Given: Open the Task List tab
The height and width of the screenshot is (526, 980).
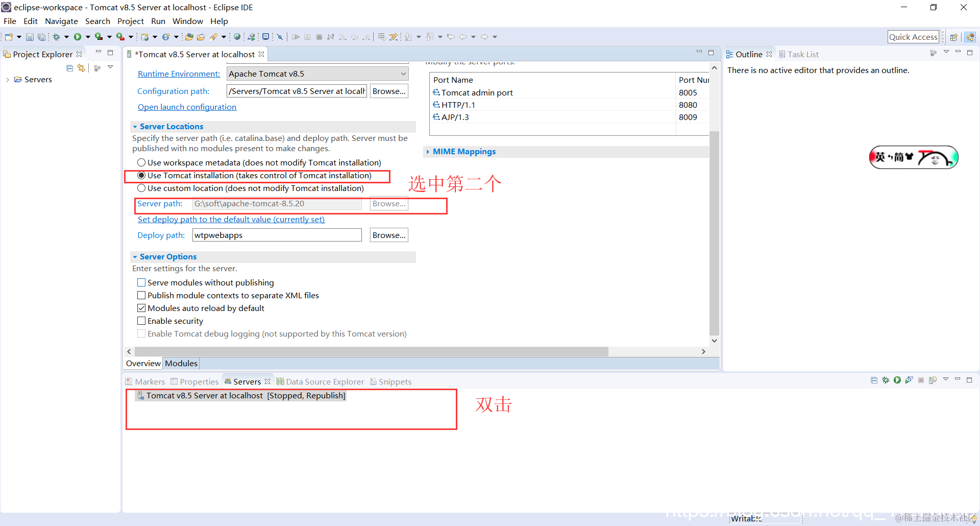Looking at the screenshot, I should tap(799, 54).
